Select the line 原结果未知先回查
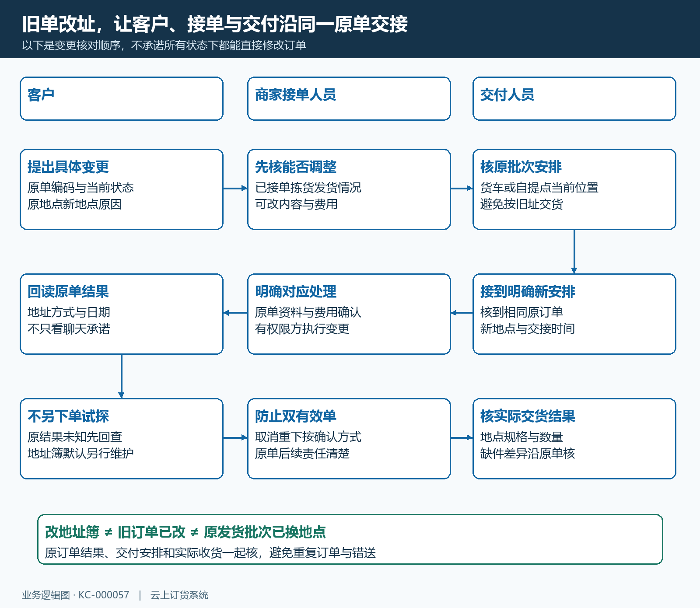The width and height of the screenshot is (700, 608). coord(75,437)
